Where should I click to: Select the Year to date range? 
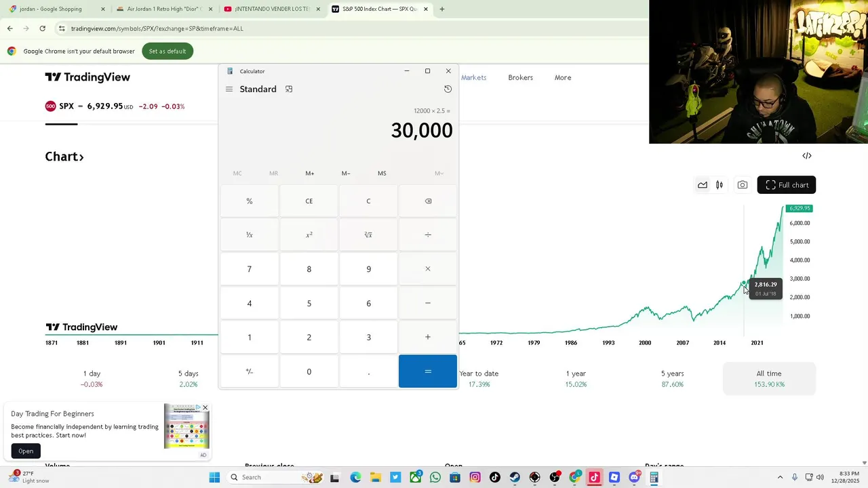[x=479, y=378]
